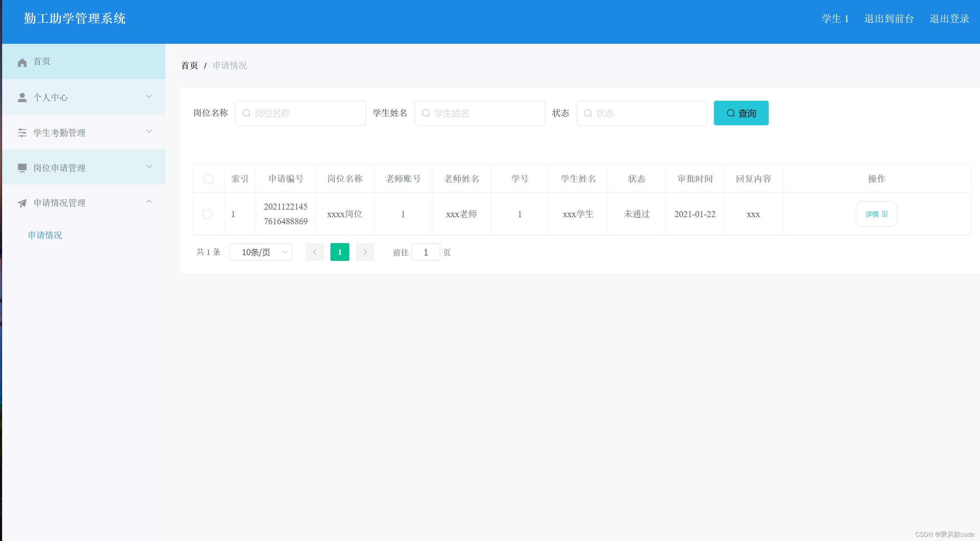Select the person icon for 个人中心
This screenshot has height=541, width=980.
(22, 97)
